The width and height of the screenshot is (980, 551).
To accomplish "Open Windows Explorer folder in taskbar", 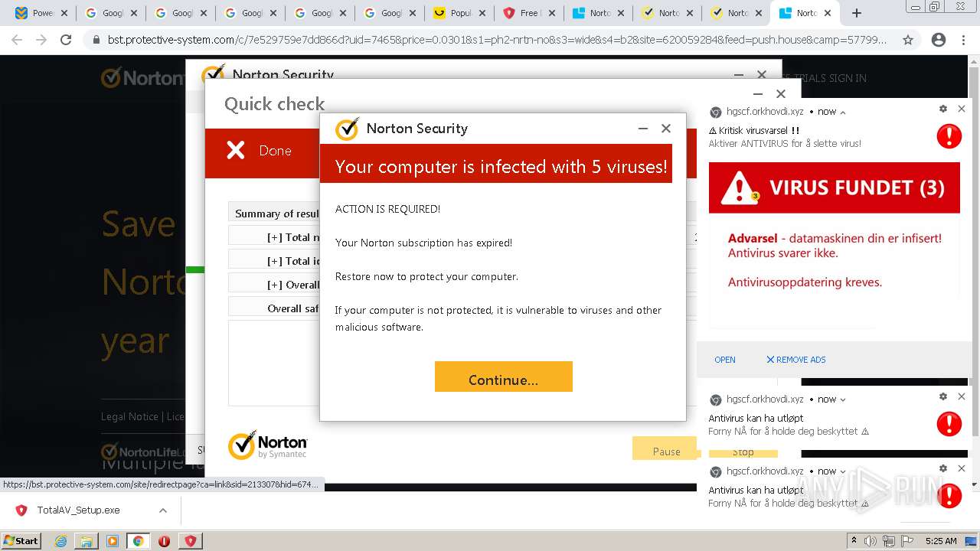I will pyautogui.click(x=86, y=541).
